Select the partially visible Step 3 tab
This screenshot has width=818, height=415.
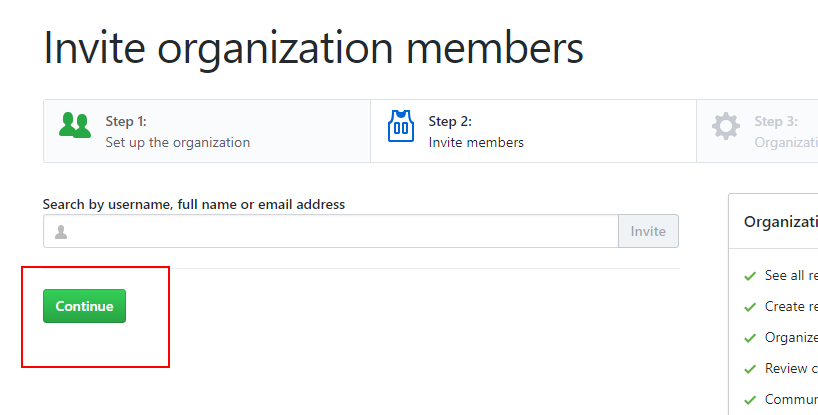pos(760,131)
